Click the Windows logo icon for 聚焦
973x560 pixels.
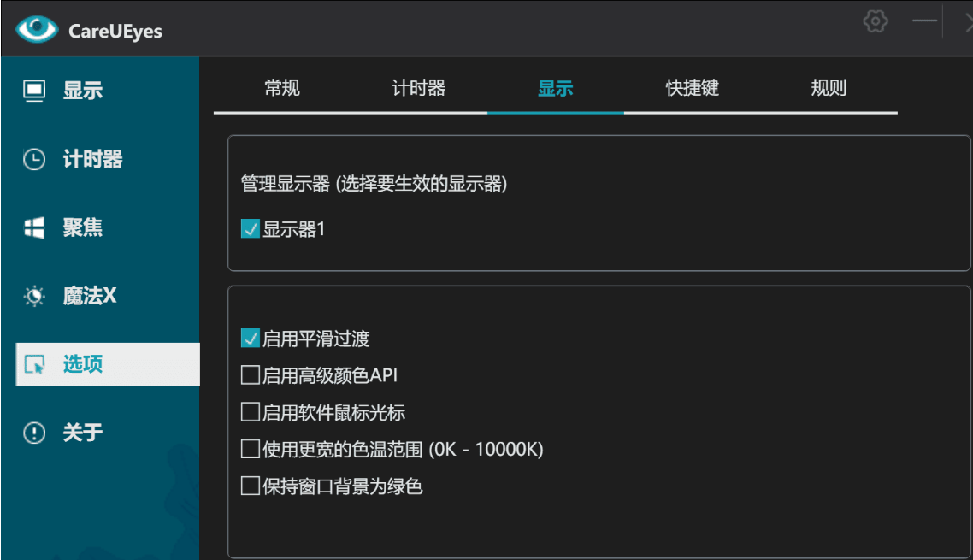point(34,228)
